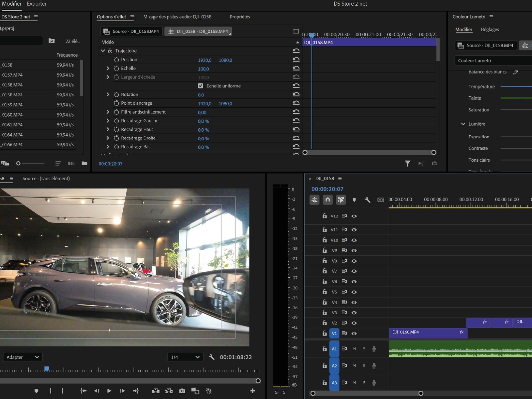
Task: Toggle insert sequences as nests button
Action: click(x=315, y=200)
